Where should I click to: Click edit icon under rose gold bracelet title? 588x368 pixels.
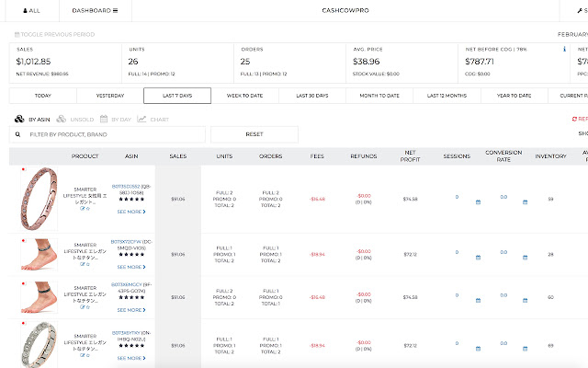pyautogui.click(x=83, y=209)
